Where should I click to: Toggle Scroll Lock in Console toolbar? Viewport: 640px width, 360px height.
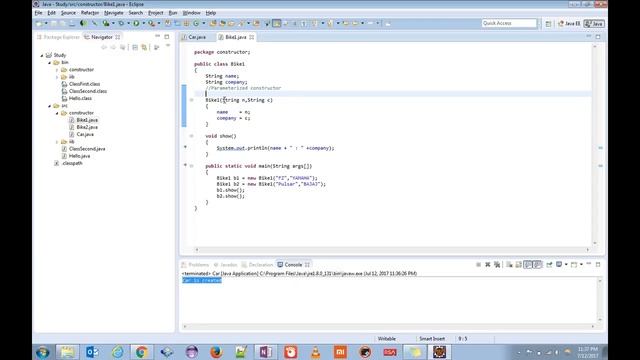[x=518, y=265]
